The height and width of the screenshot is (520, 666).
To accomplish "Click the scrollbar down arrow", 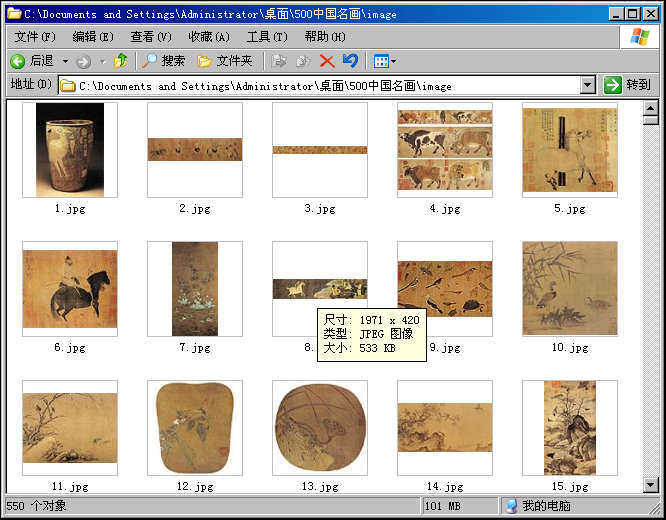I will [650, 484].
